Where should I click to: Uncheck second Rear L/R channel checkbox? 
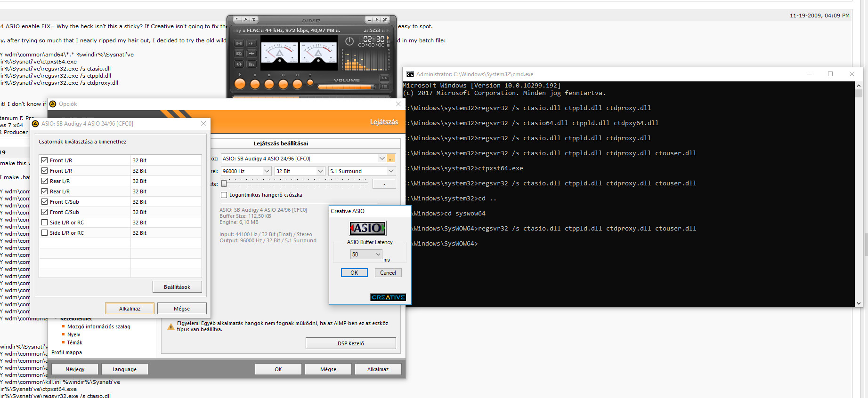coord(44,191)
